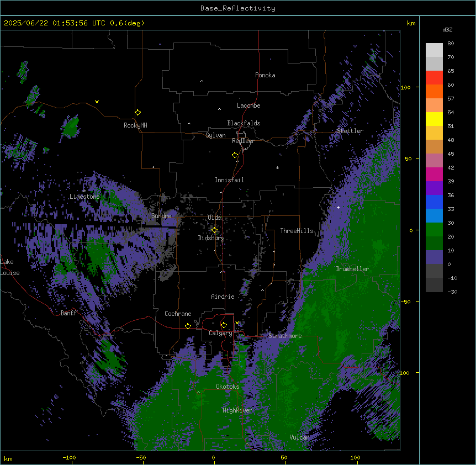Select the lightest gray swatch atop the legend
The height and width of the screenshot is (465, 476).
(x=434, y=50)
